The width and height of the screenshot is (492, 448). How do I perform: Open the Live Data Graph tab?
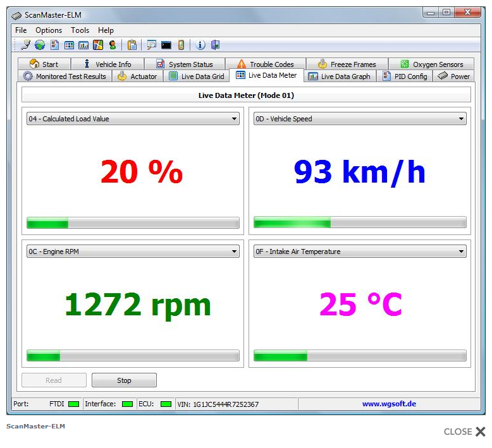(x=339, y=76)
